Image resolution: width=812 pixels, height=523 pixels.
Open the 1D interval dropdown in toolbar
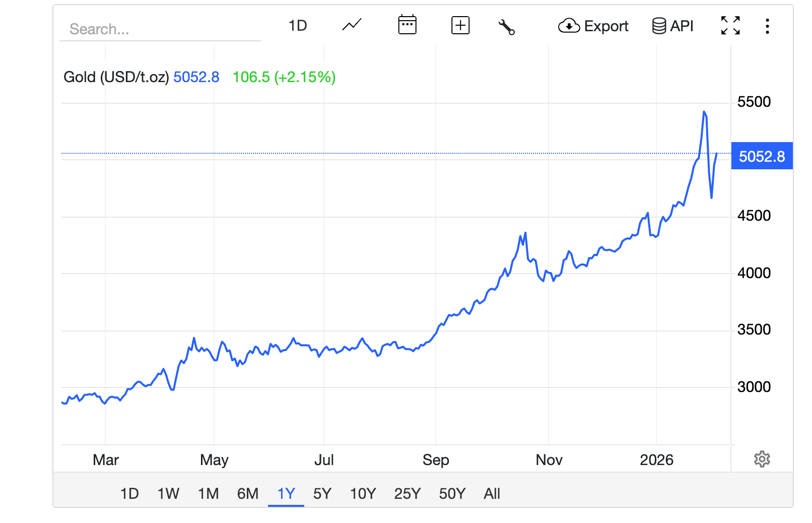point(298,26)
